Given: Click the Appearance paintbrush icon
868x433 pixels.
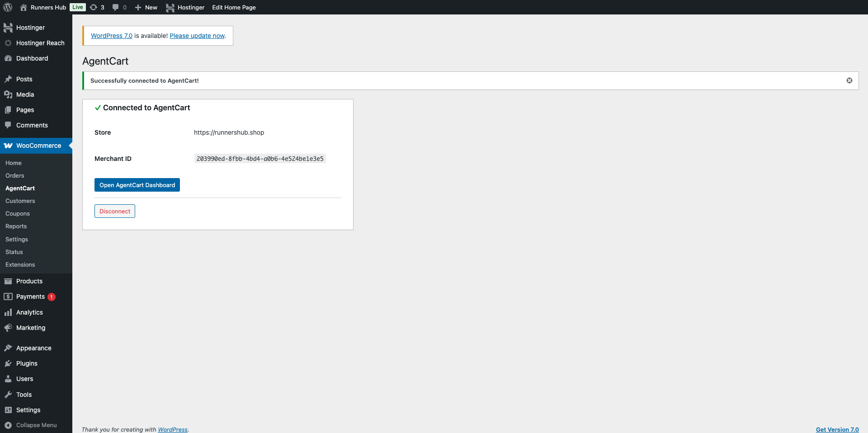Looking at the screenshot, I should 8,348.
